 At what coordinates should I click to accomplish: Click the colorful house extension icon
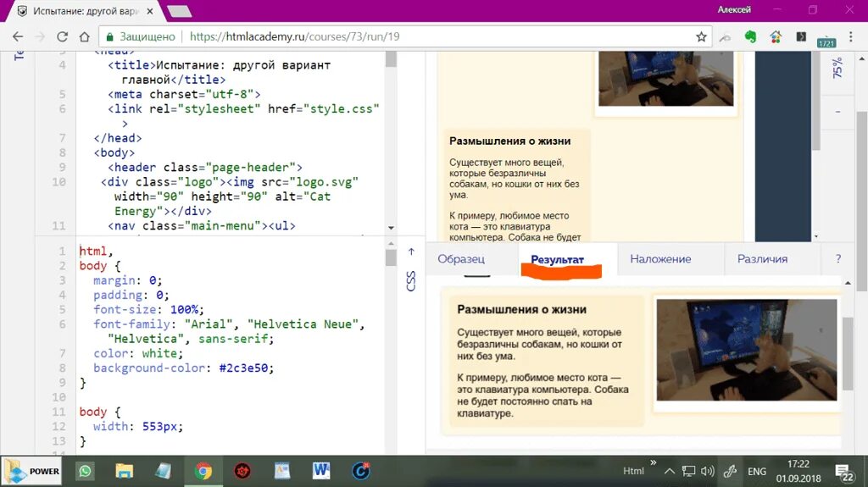click(776, 36)
